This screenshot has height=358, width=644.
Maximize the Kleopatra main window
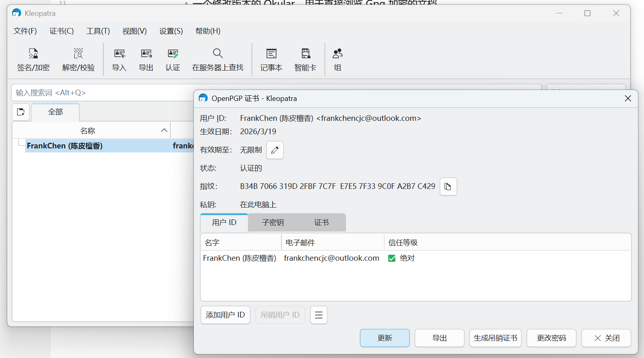587,13
